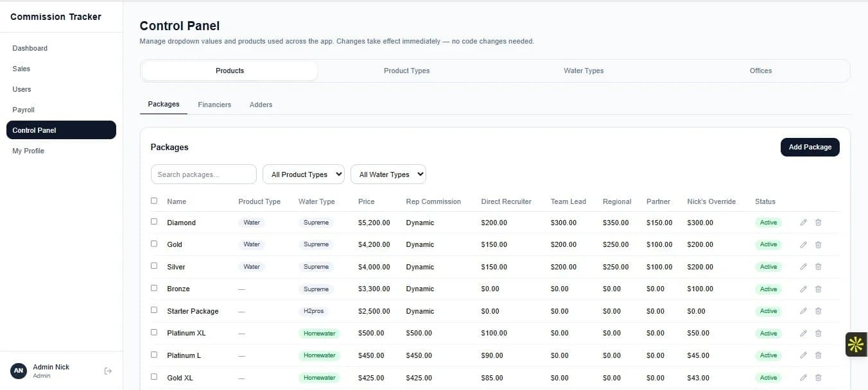Click the H2pros water type badge
868x390 pixels.
(314, 311)
